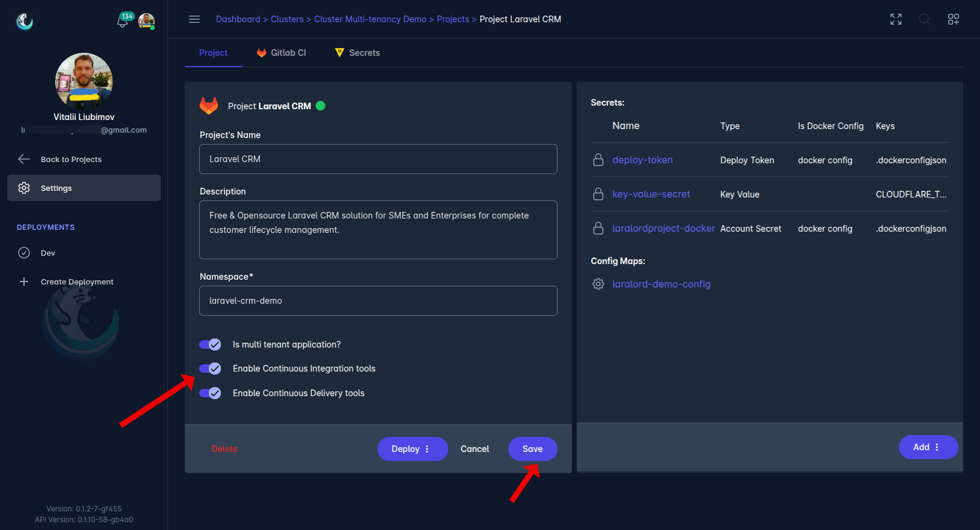The width and height of the screenshot is (980, 530).
Task: Click the application logo in sidebar
Action: (25, 22)
